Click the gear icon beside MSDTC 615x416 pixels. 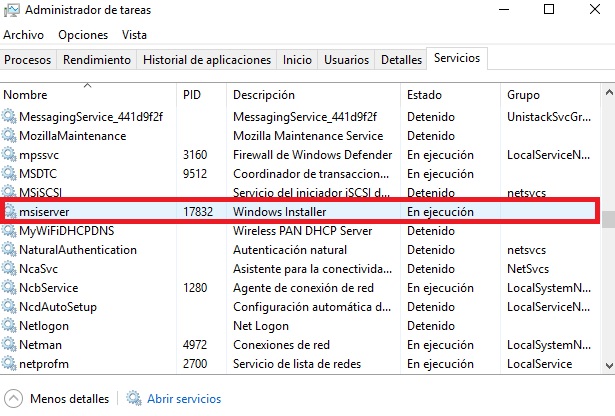(9, 173)
